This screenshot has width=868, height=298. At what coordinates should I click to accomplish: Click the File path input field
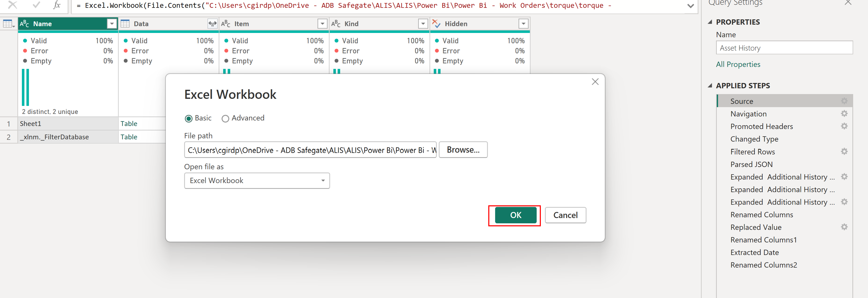[310, 150]
